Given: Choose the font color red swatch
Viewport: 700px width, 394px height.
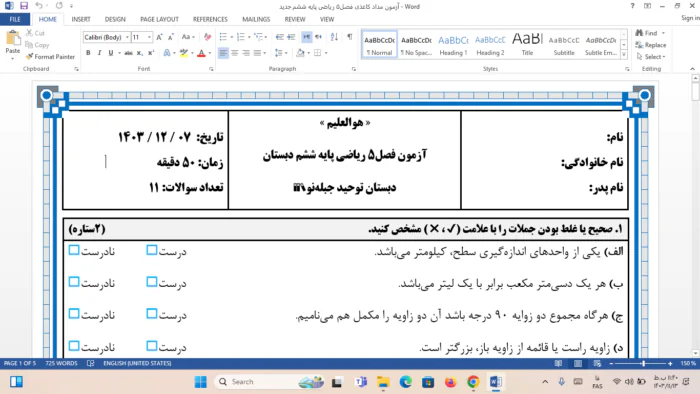Looking at the screenshot, I should pos(201,53).
